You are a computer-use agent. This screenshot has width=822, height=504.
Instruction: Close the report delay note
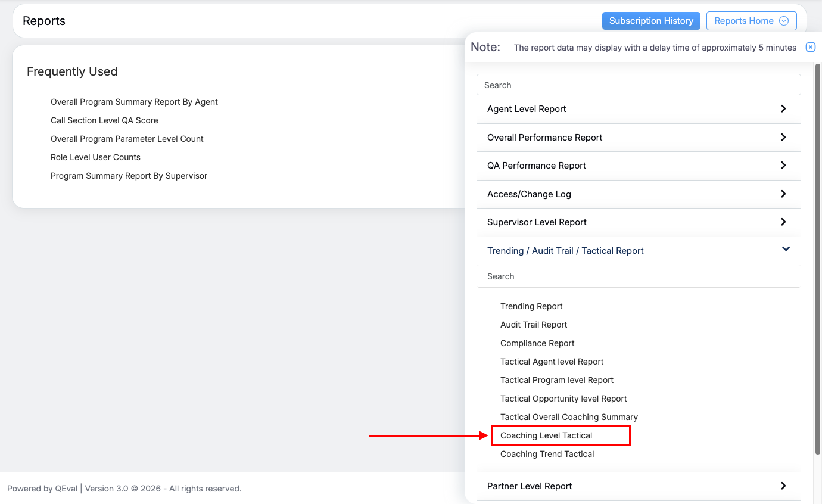[810, 48]
